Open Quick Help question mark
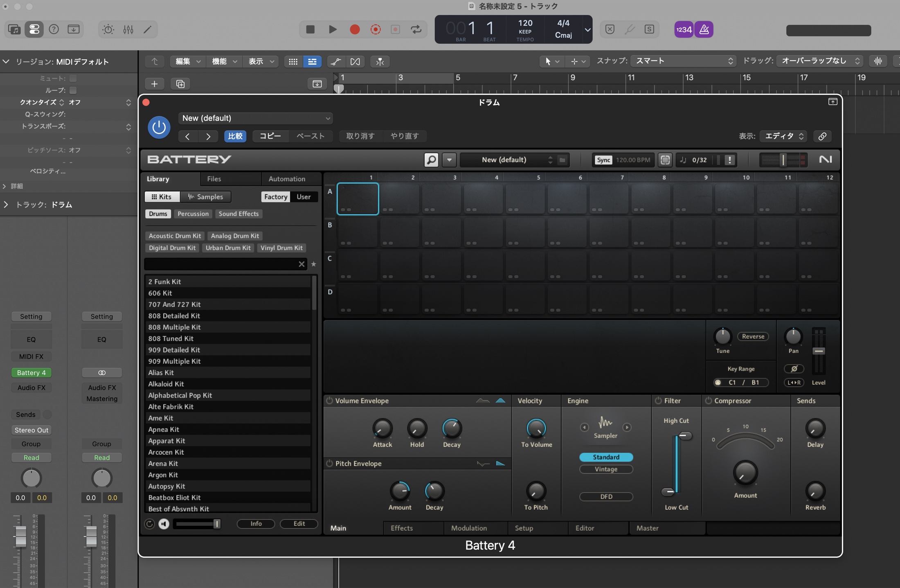The height and width of the screenshot is (588, 900). 54,29
